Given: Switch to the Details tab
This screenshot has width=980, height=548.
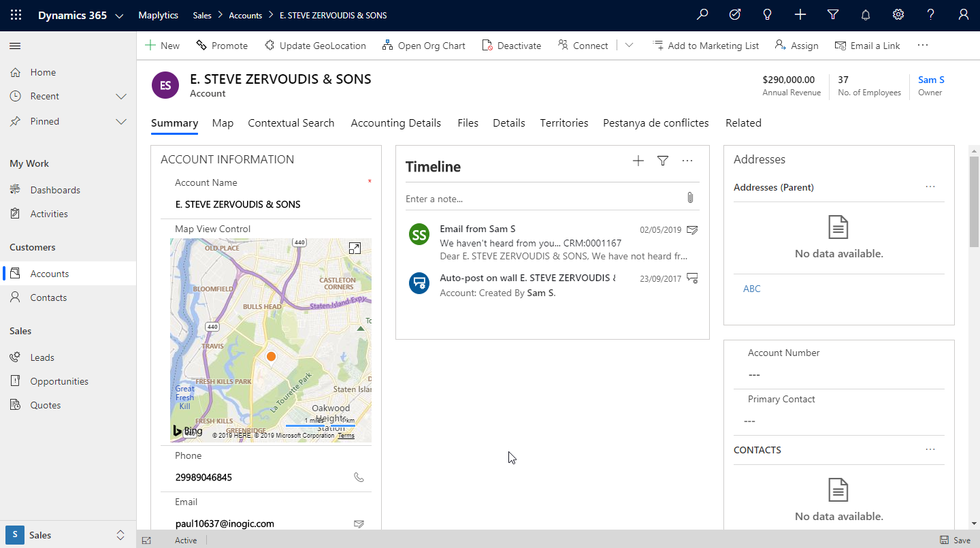Looking at the screenshot, I should point(509,123).
